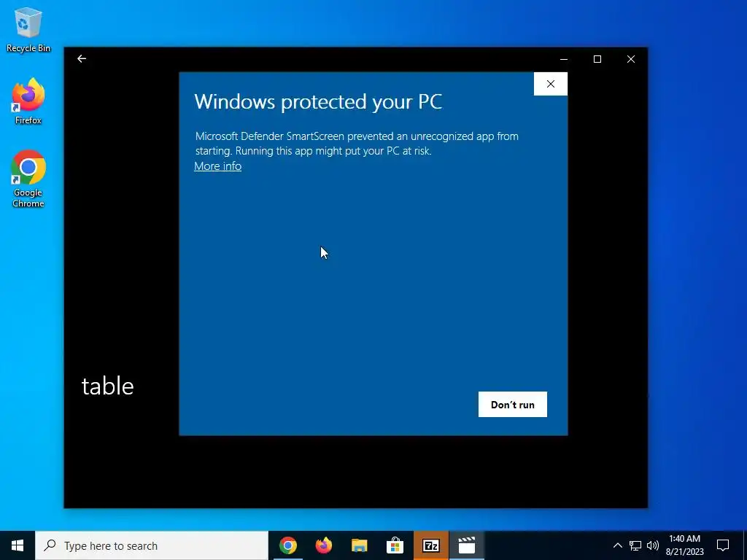Open network status tray icon
Image resolution: width=747 pixels, height=560 pixels.
point(635,545)
